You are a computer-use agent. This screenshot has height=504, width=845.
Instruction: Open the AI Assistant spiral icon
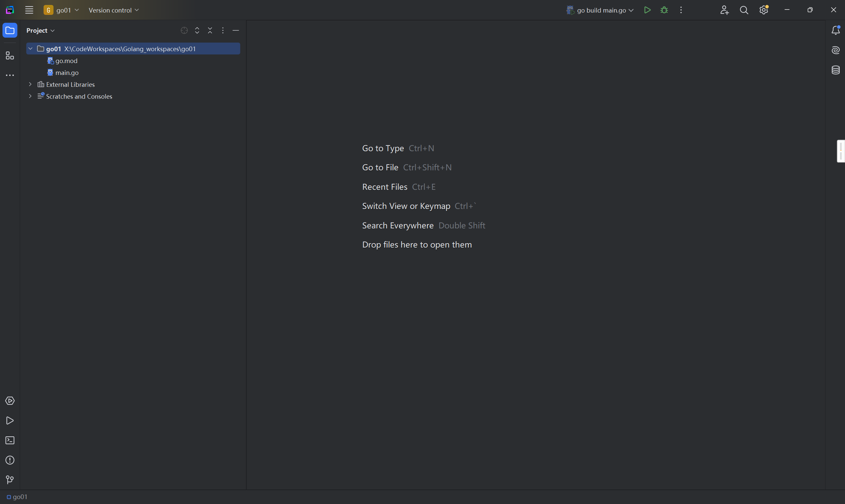coord(835,50)
